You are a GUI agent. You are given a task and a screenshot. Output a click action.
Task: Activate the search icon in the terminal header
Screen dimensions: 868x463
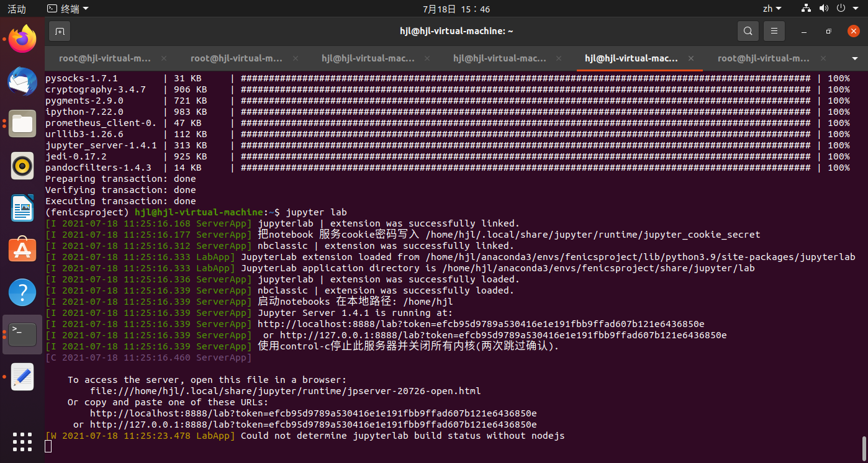pos(748,30)
